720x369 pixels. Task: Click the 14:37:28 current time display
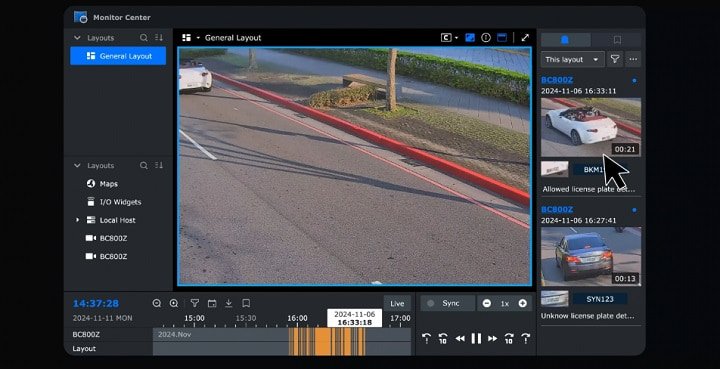click(96, 303)
